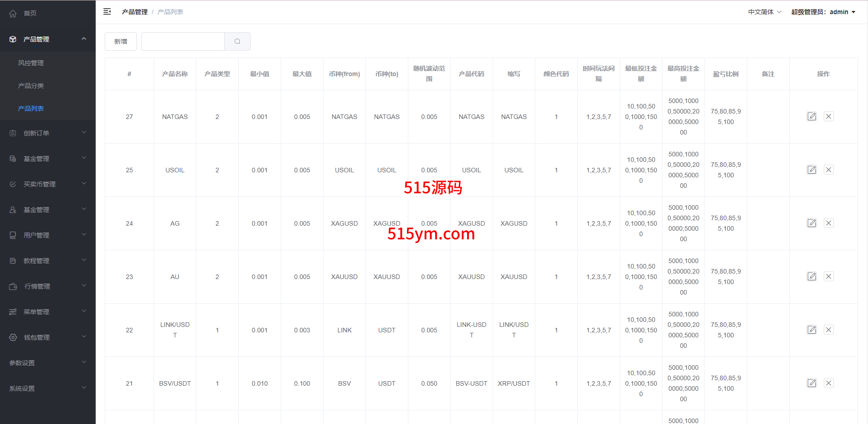Click the 产品管理 breadcrumb link
Screen dimensions: 868x424
(x=134, y=12)
